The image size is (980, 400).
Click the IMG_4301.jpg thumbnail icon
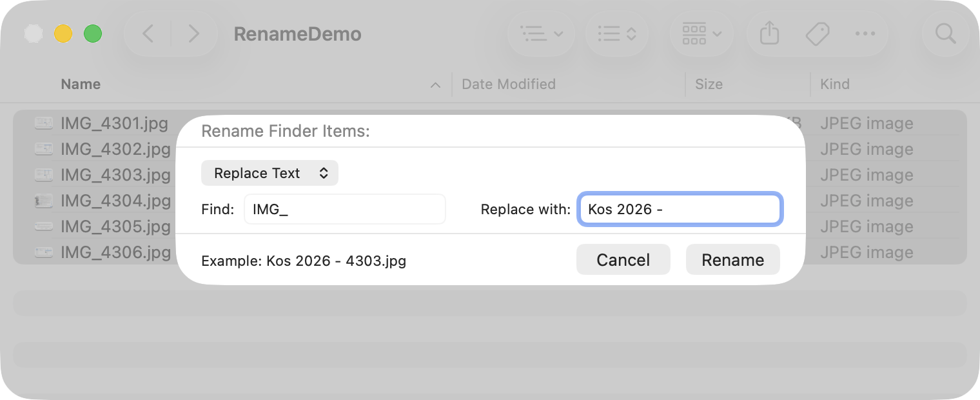(x=44, y=123)
